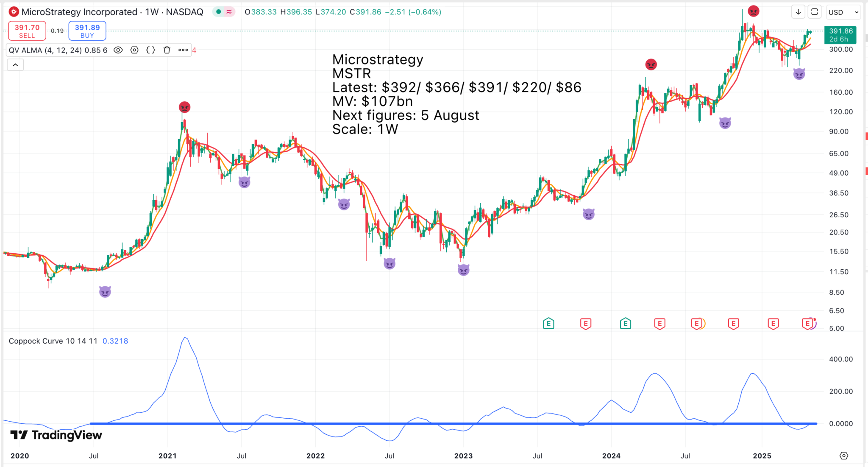Click the −2.51 (−0.64%) change text
Viewport: 868px width, 467px height.
click(x=413, y=12)
